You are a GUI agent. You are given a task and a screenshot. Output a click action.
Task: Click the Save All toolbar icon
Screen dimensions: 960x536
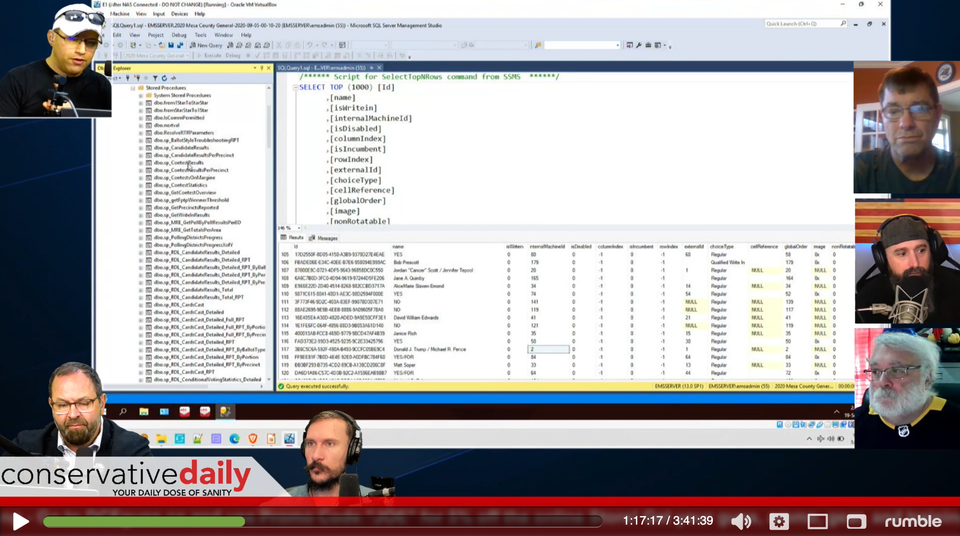coord(180,45)
